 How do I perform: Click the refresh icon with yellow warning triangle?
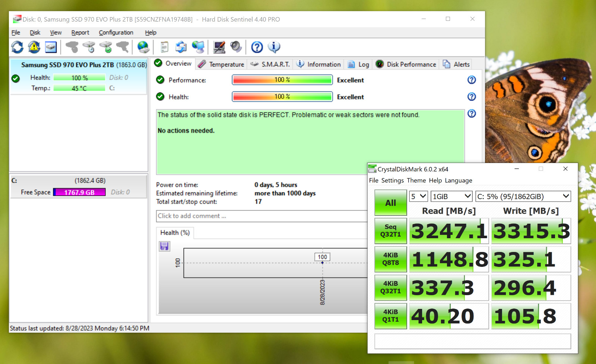(34, 47)
